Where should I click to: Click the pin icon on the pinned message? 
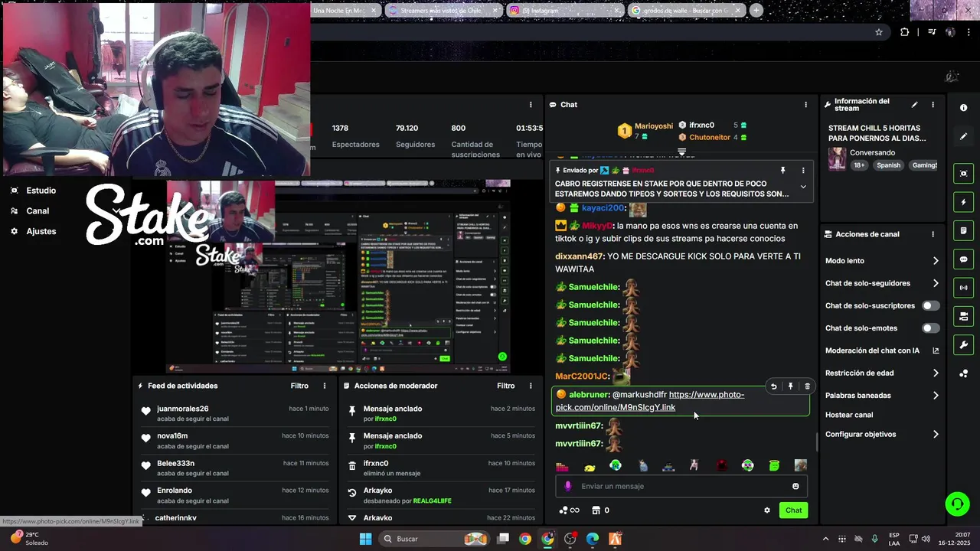tap(782, 171)
